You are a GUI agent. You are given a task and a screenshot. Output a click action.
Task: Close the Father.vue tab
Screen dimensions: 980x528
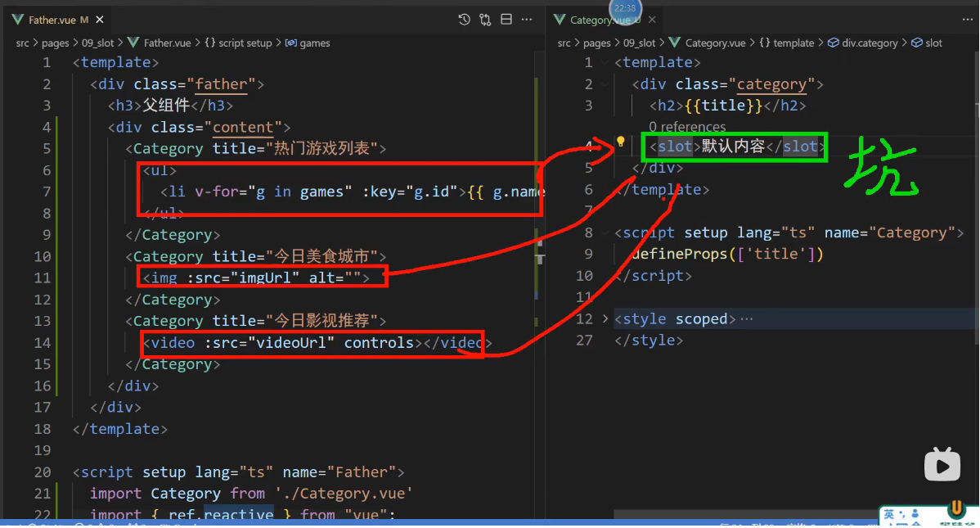(99, 20)
